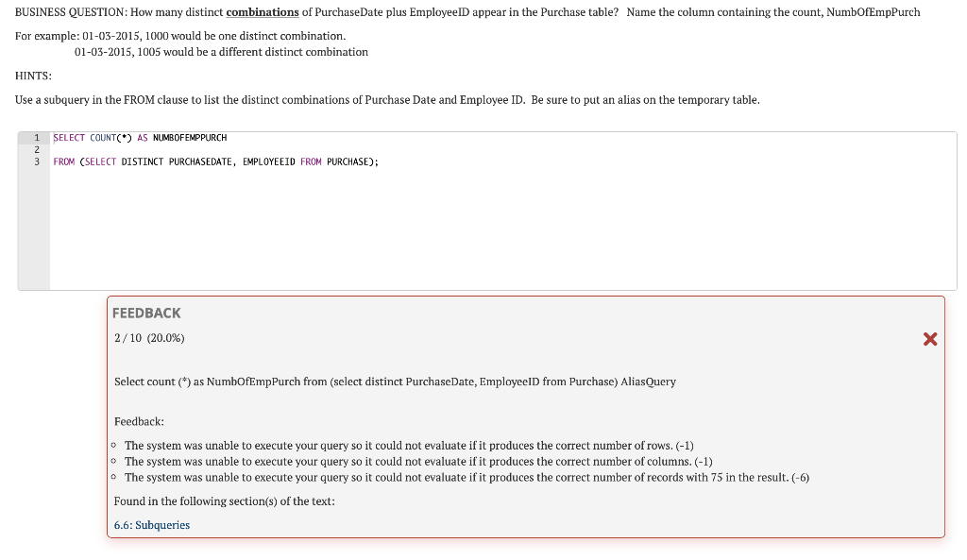
Task: Click line number 1 in the editor gutter
Action: [36, 137]
